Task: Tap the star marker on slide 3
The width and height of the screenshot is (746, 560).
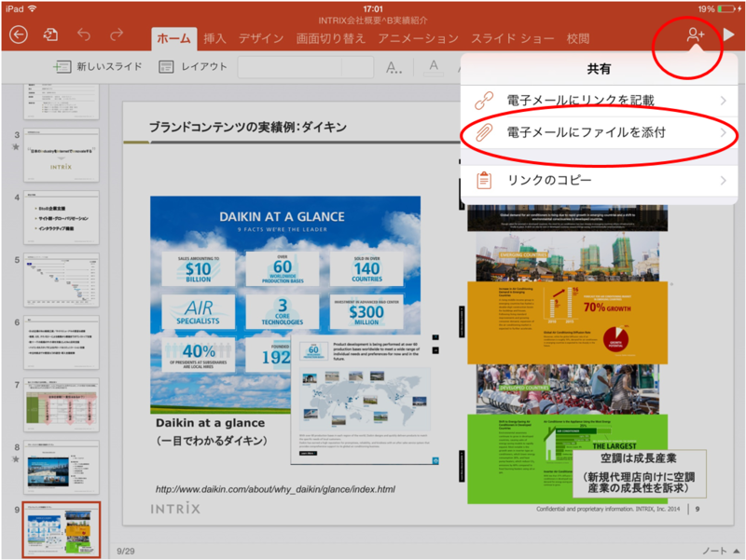Action: point(16,147)
